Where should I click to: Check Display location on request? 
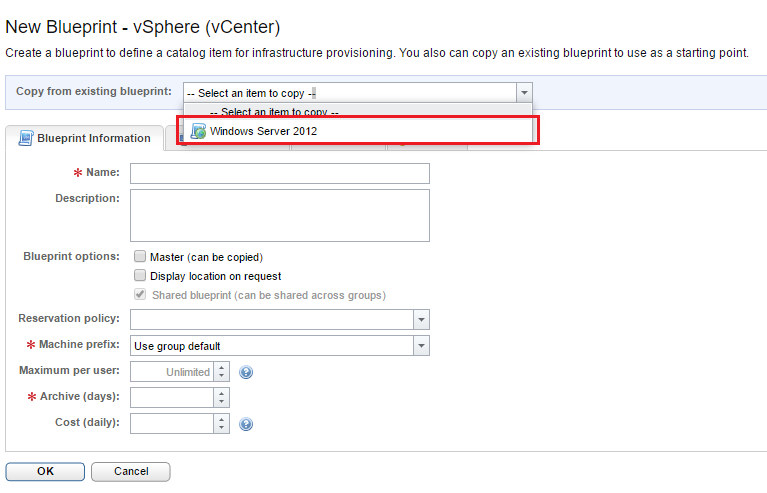141,276
